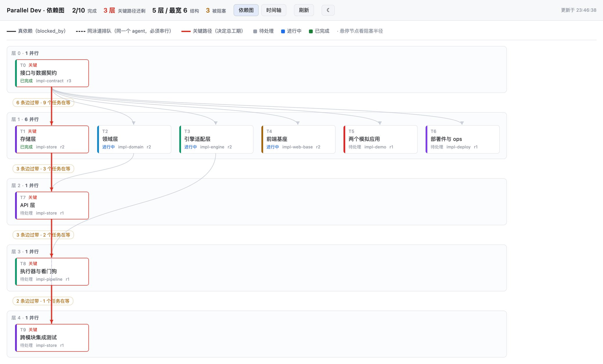
Task: Switch to the 依赖图 view tab
Action: click(246, 10)
